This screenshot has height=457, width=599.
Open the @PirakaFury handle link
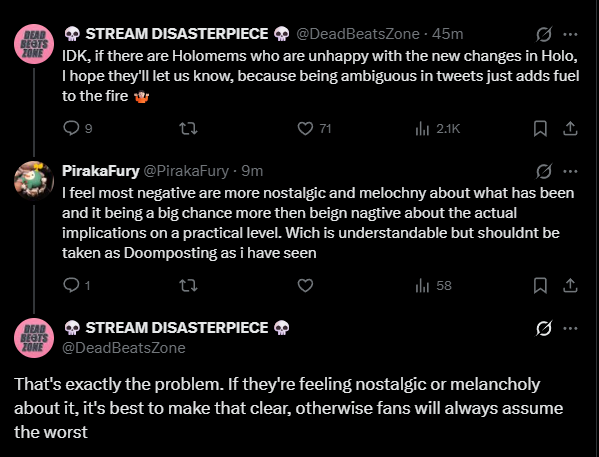coord(186,171)
